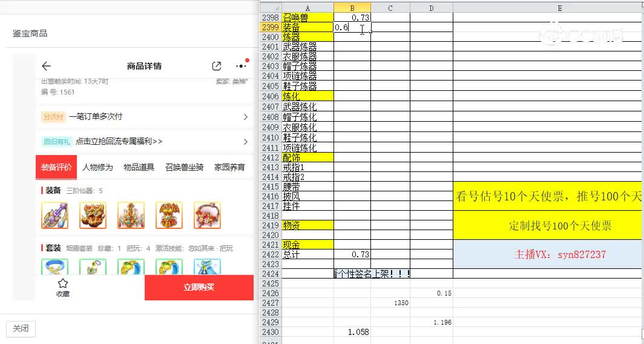Select the 帽子炼化 cell
This screenshot has height=344, width=644.
tap(307, 117)
